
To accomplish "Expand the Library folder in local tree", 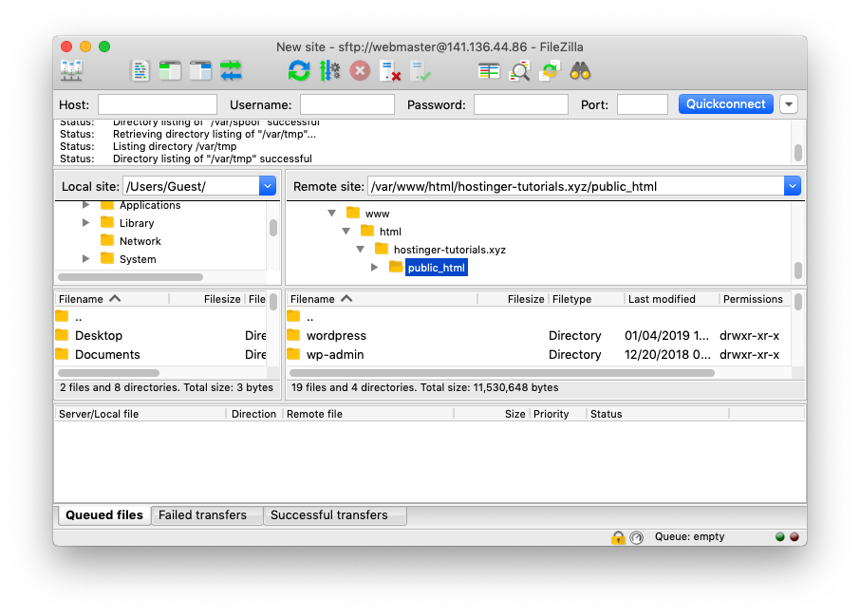I will coord(85,223).
